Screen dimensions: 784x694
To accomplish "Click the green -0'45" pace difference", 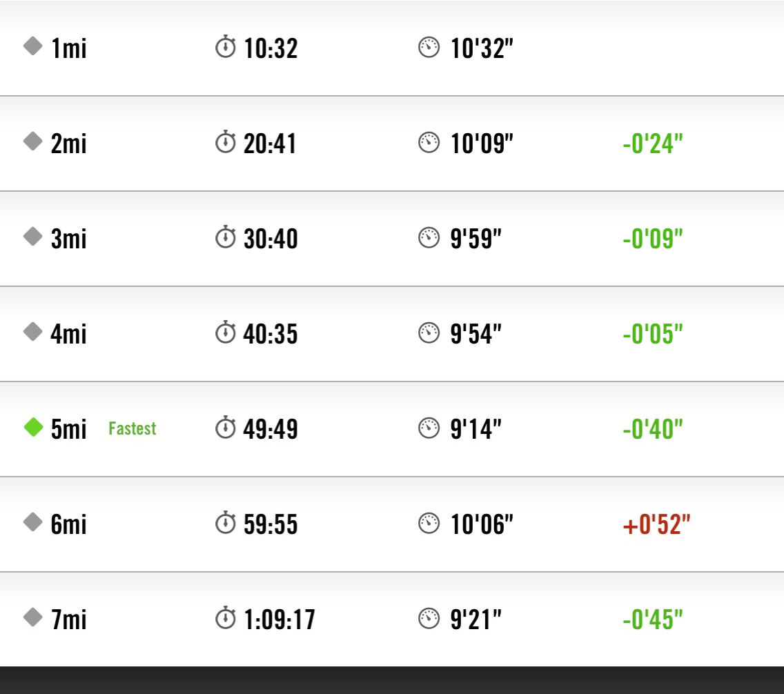I will (652, 619).
